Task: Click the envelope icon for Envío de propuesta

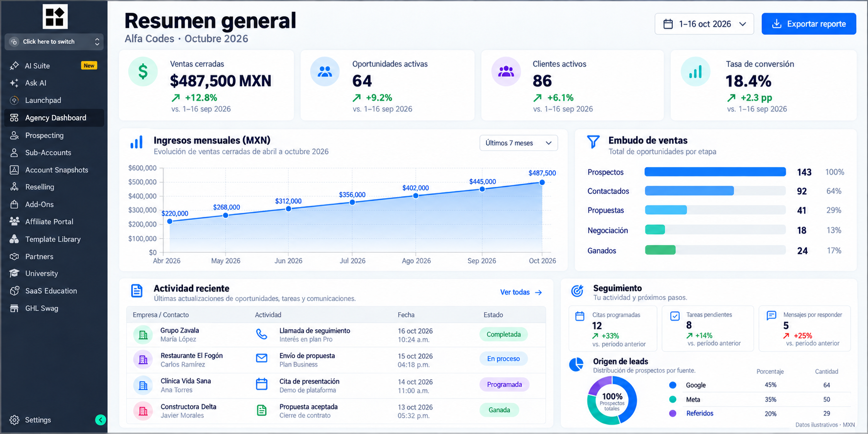Action: (262, 358)
